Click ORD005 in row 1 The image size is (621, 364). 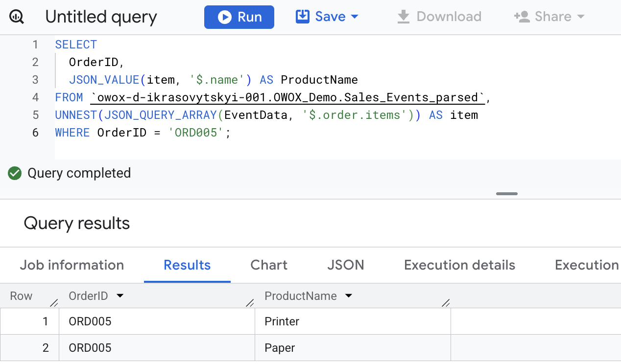coord(90,321)
